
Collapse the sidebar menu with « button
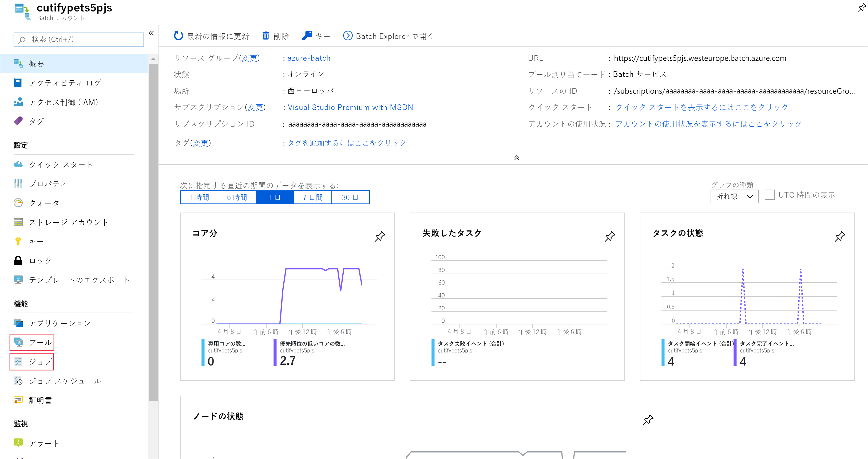[151, 33]
